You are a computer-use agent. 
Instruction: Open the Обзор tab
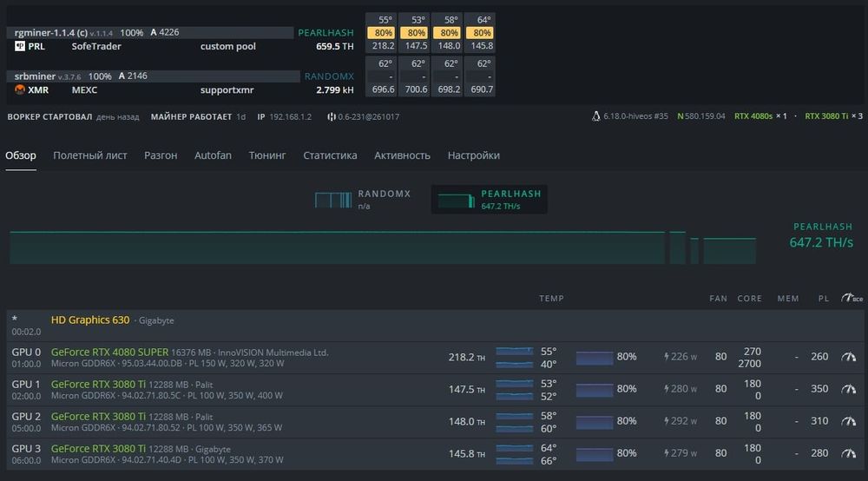(x=21, y=155)
